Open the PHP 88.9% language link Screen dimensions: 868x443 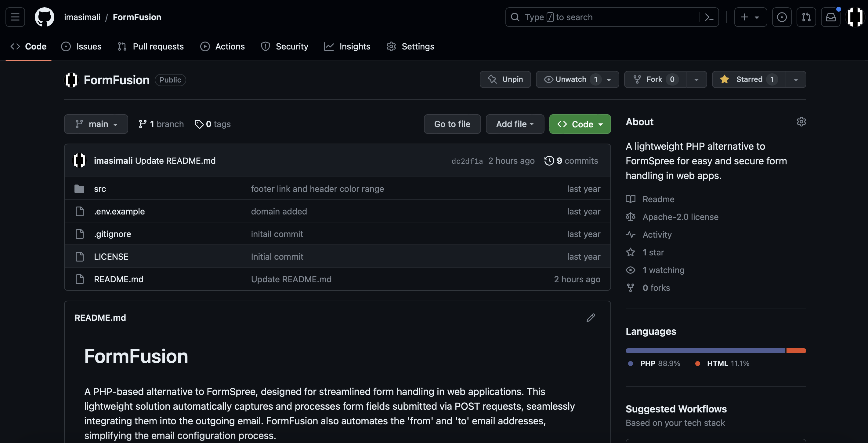(654, 363)
